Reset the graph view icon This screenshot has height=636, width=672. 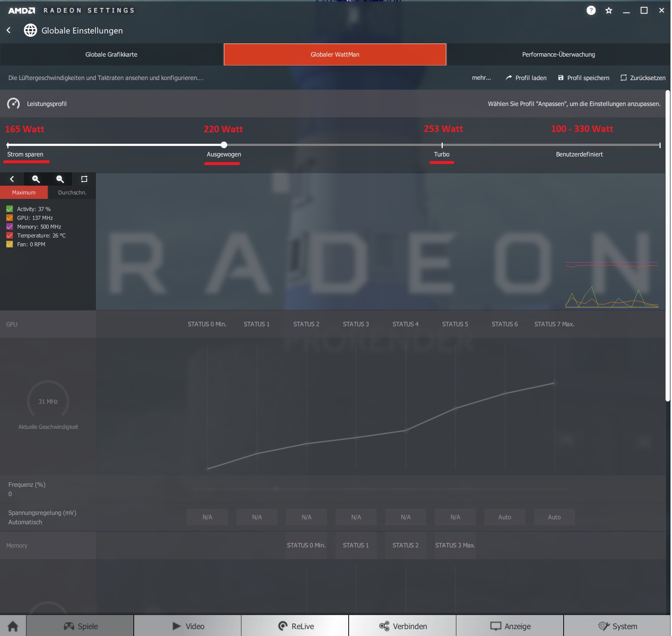[84, 179]
